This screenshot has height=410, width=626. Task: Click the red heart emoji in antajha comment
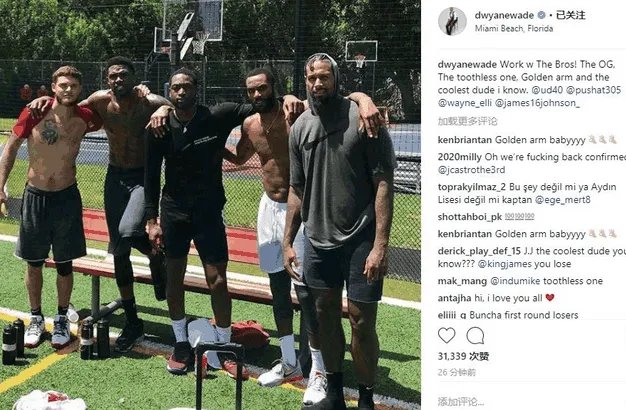pyautogui.click(x=550, y=298)
